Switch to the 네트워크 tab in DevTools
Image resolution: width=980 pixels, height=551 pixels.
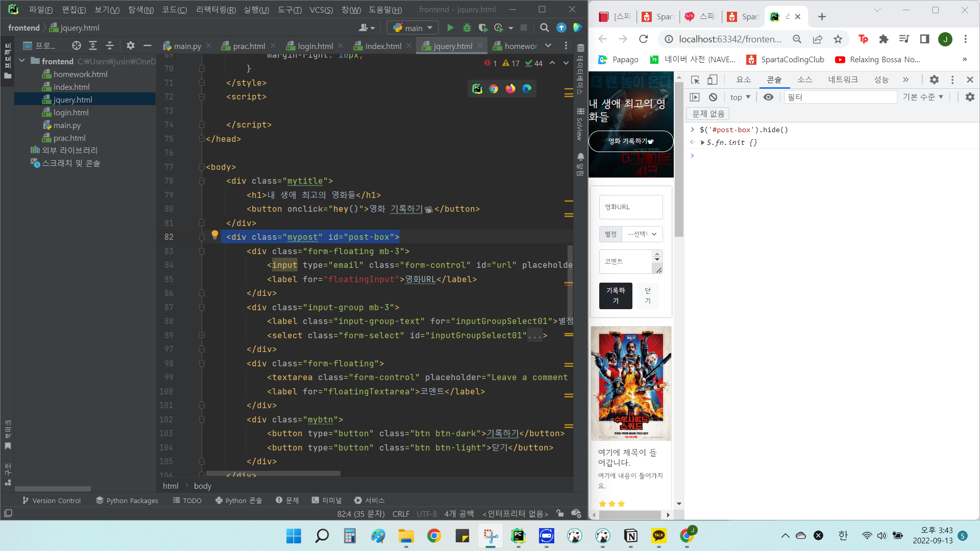(843, 80)
